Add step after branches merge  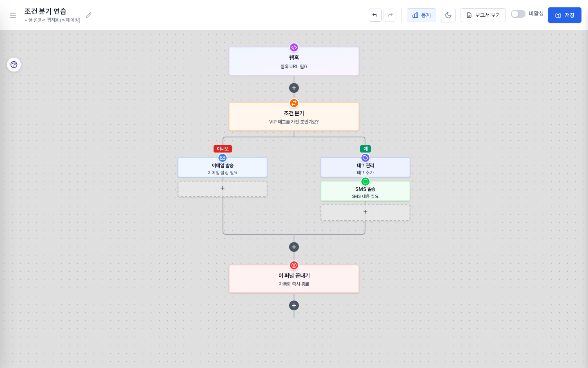click(294, 247)
